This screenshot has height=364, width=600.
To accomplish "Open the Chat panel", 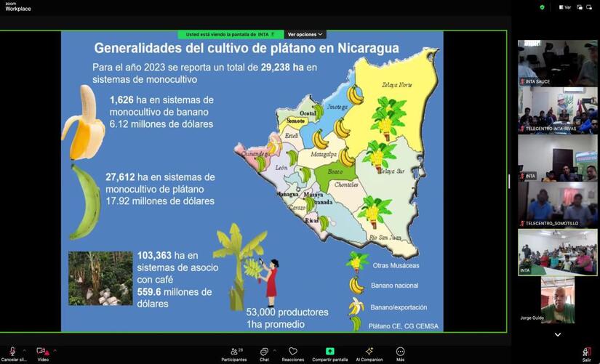I will pyautogui.click(x=264, y=352).
